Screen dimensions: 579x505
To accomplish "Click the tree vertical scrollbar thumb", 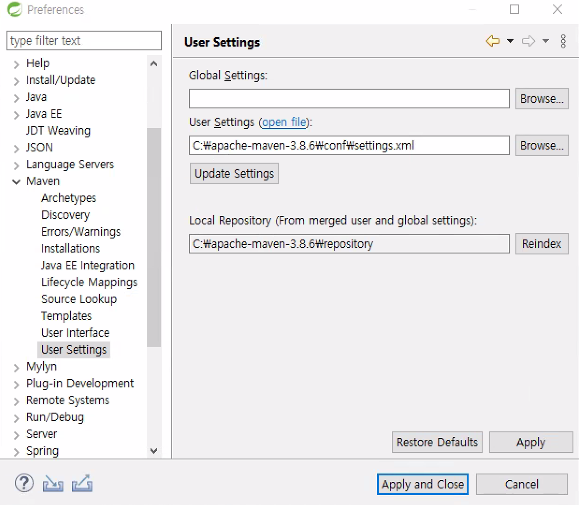I will click(154, 237).
